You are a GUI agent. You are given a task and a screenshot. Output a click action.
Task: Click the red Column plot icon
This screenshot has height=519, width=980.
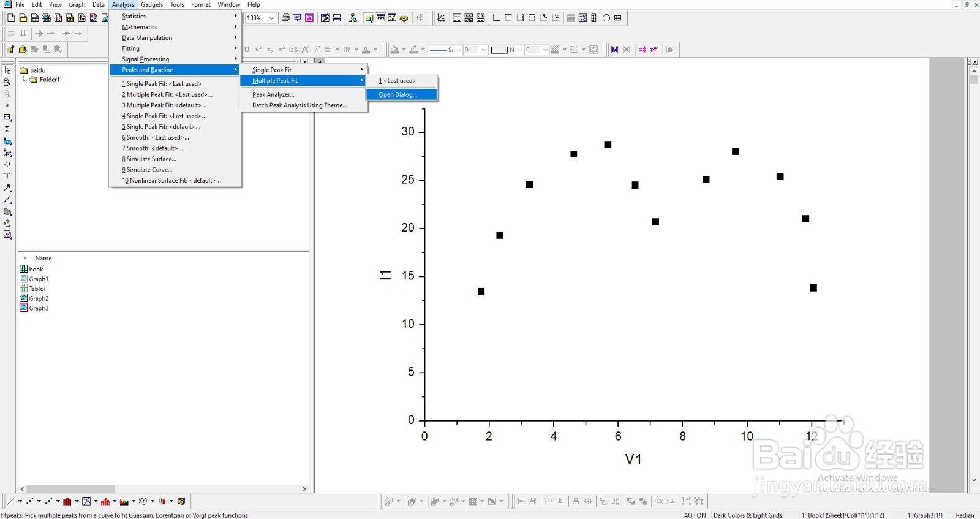(67, 501)
